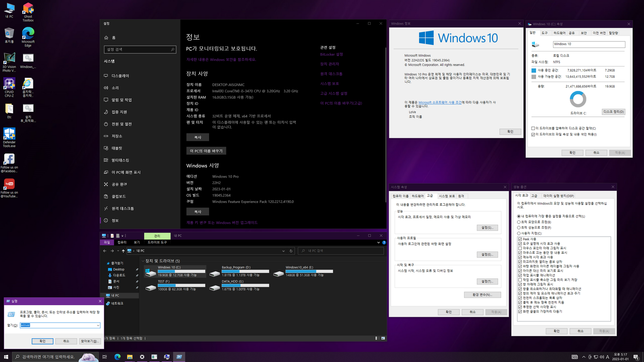
Task: Select the DATA_HDD (G:) drive icon
Action: [x=214, y=287]
